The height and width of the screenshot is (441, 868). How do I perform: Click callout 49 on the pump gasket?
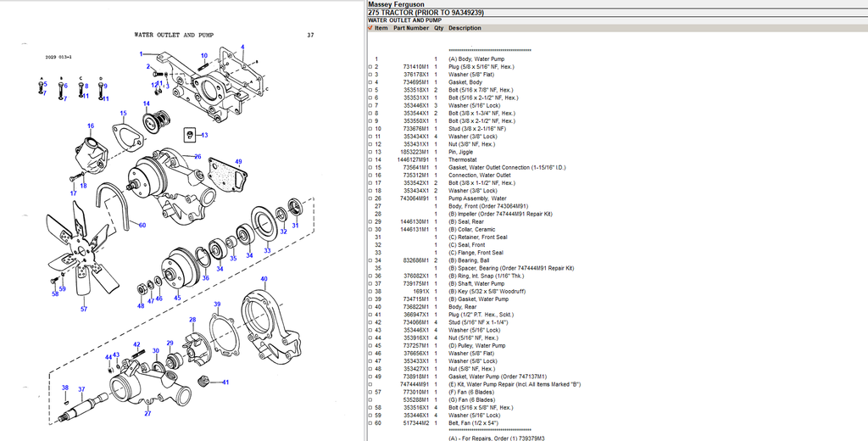point(238,162)
